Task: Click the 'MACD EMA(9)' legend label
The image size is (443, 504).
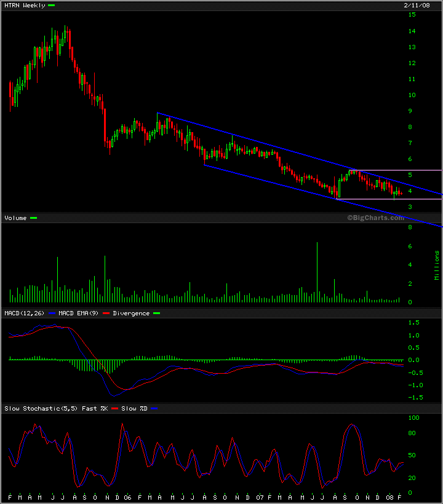Action: [79, 313]
